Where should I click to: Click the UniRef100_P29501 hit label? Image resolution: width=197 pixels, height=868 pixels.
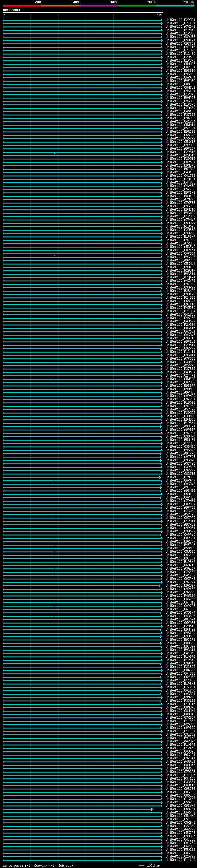coord(180,20)
